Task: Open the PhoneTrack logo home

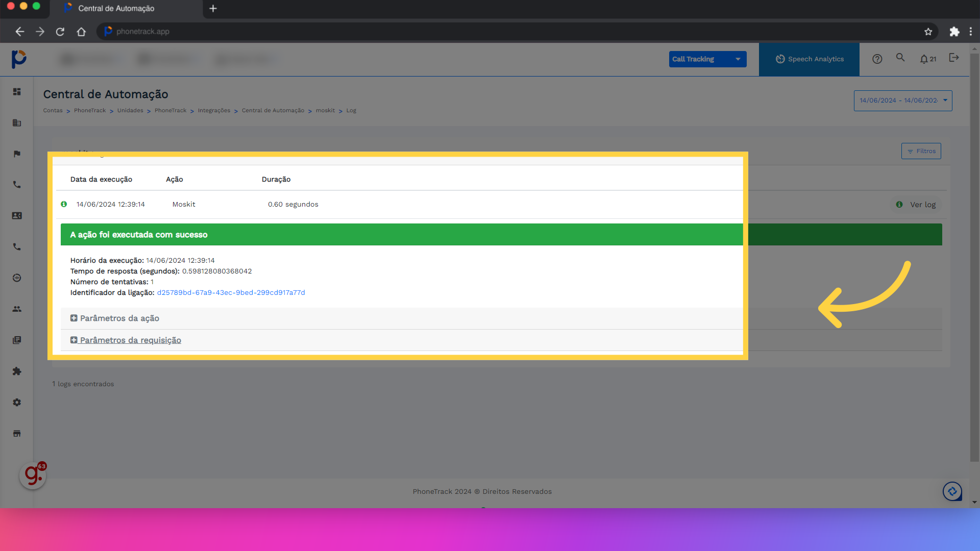Action: click(x=19, y=59)
